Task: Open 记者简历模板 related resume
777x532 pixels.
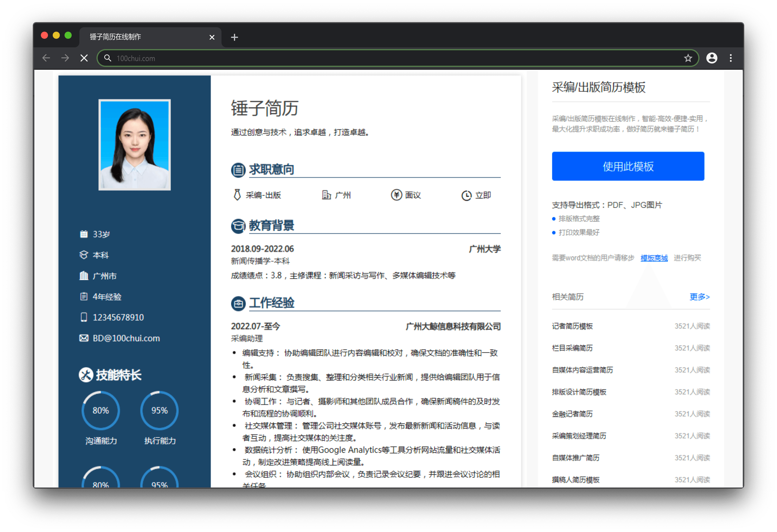Action: [x=572, y=326]
